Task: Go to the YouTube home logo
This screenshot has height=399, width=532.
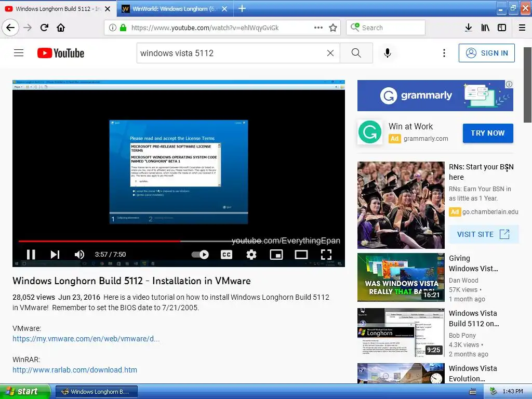Action: coord(61,54)
